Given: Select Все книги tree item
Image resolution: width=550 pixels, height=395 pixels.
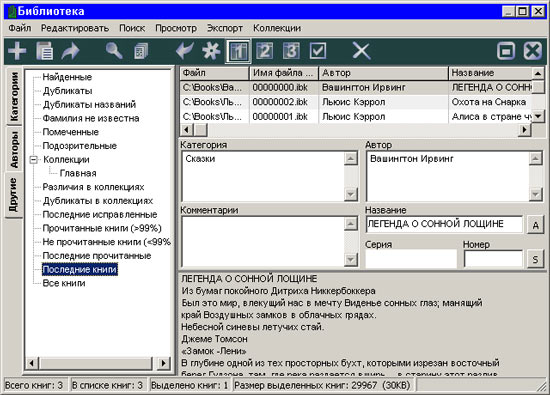Looking at the screenshot, I should coord(64,283).
